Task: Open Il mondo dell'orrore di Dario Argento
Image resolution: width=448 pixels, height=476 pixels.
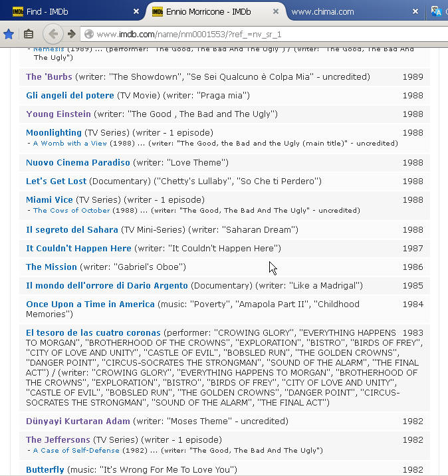Action: [x=107, y=286]
